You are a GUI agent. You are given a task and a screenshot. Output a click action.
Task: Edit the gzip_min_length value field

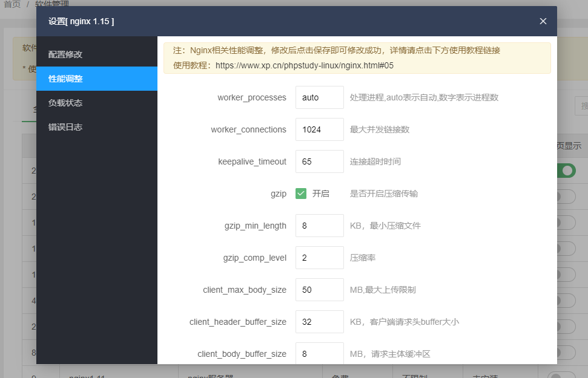tap(319, 226)
